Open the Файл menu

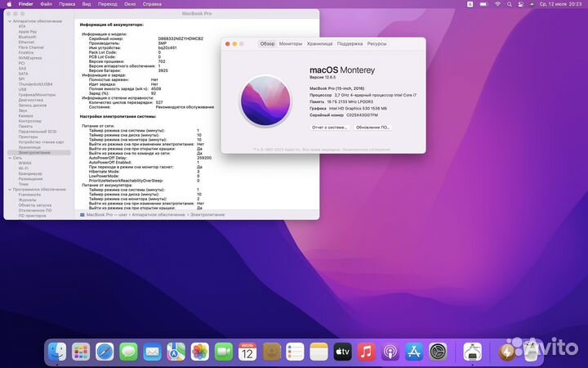click(x=46, y=4)
